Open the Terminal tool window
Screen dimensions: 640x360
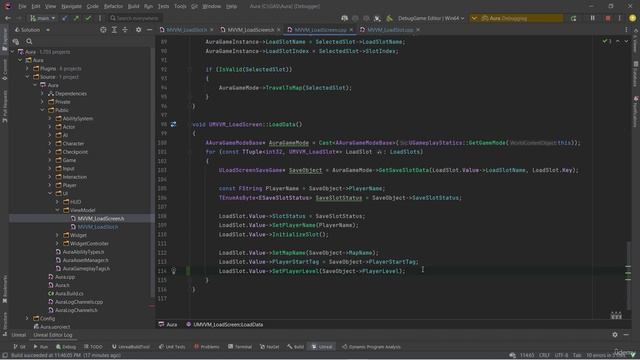click(240, 347)
